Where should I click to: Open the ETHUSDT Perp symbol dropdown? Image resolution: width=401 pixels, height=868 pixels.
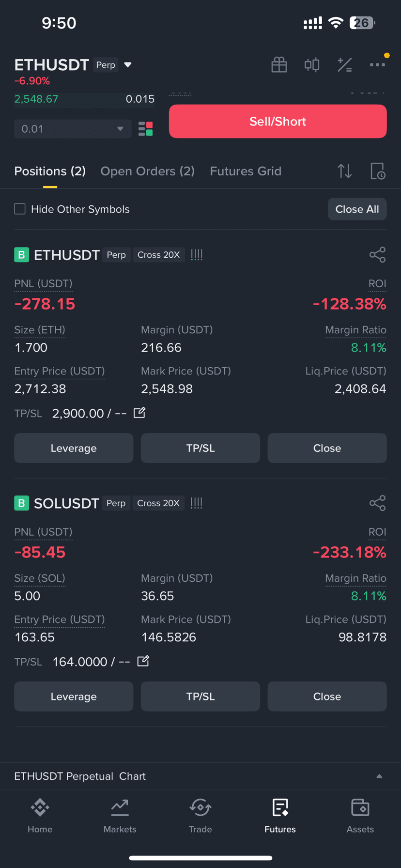coord(128,65)
